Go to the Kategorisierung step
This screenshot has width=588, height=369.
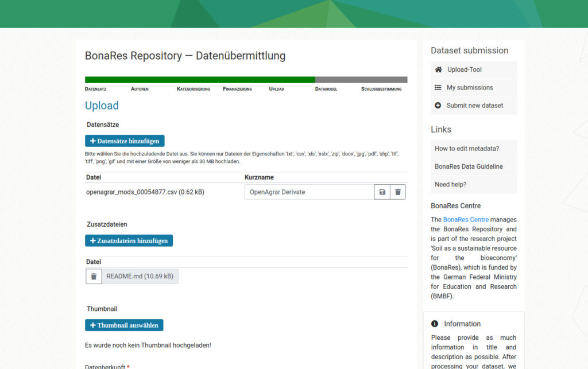[x=194, y=89]
